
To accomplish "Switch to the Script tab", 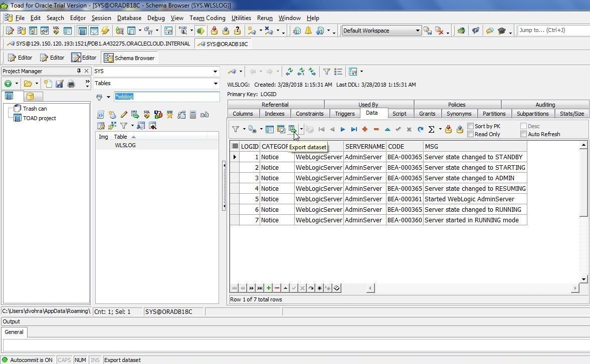I will 399,114.
